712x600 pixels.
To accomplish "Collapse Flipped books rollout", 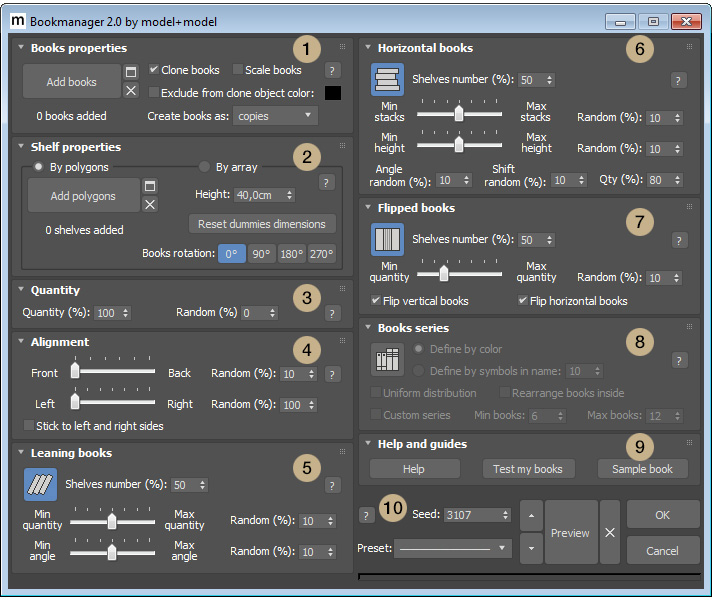I will [368, 207].
